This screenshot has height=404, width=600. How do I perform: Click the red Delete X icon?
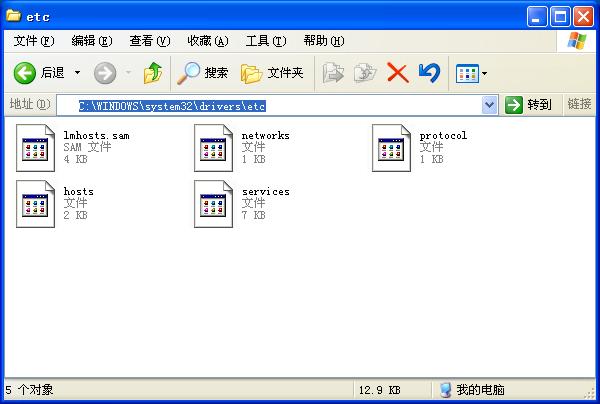(x=397, y=73)
